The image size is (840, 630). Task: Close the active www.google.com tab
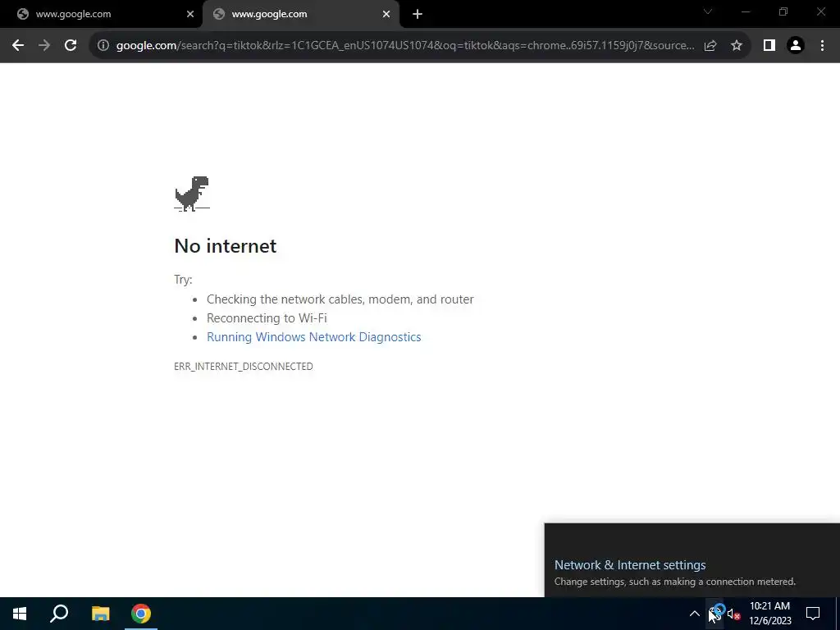tap(386, 14)
